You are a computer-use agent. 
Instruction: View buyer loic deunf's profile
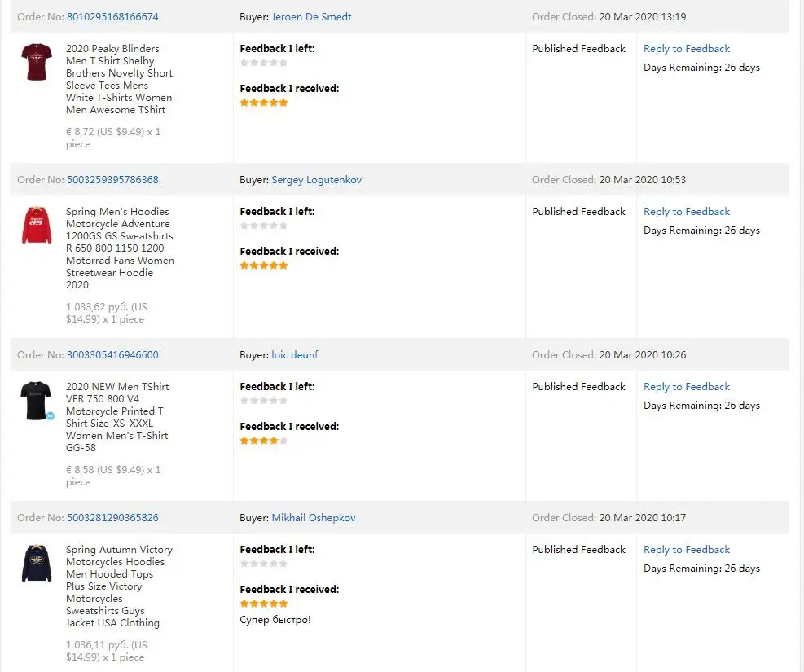295,355
